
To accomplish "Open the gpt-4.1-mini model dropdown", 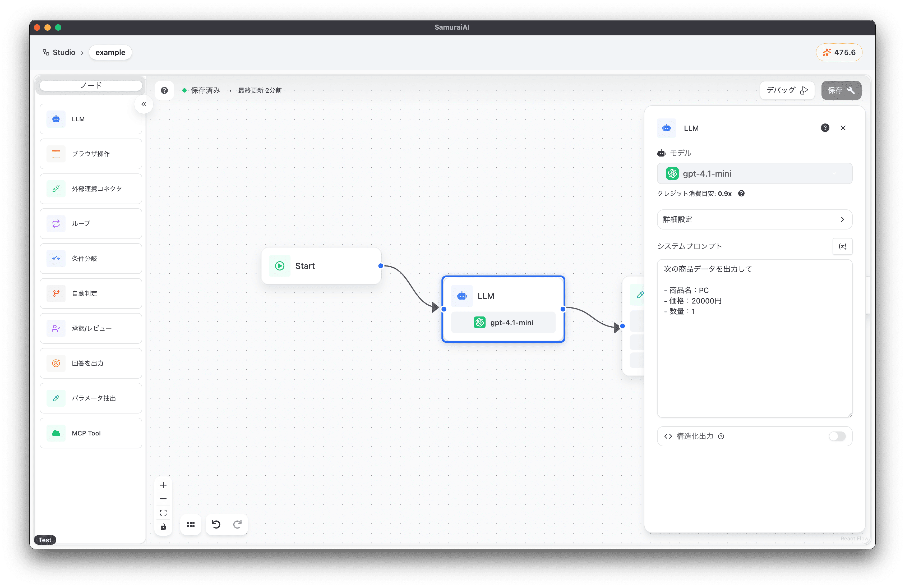I will point(754,173).
